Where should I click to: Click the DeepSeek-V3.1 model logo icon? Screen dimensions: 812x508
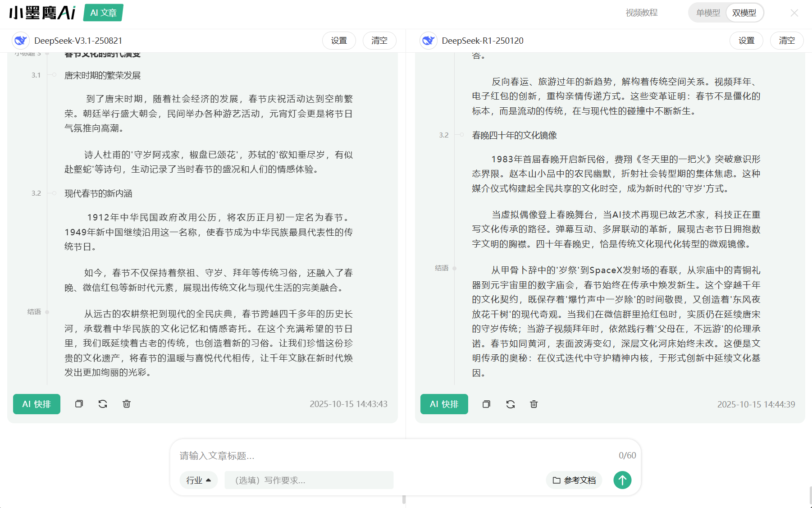[x=20, y=41]
